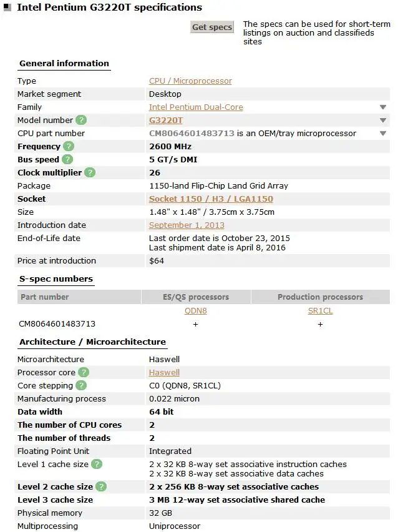Image resolution: width=398 pixels, height=532 pixels.
Task: Open the CPU / Microprocessor link
Action: [190, 81]
